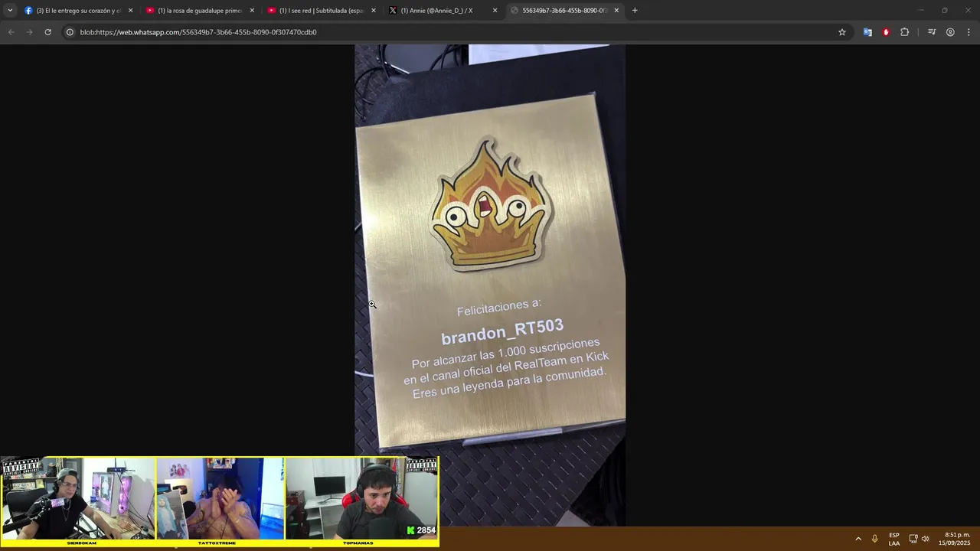Close the WhatsApp blob tab
Screen dimensions: 980x551
616,11
